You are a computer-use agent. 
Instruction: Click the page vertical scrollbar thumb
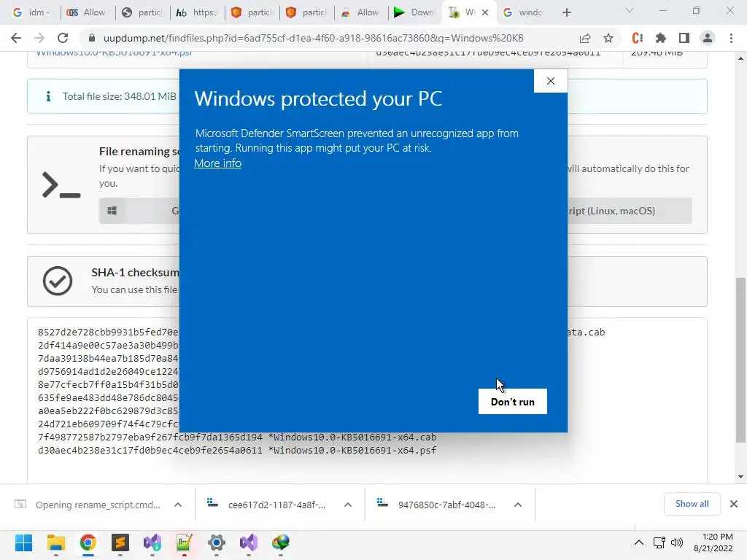[741, 360]
